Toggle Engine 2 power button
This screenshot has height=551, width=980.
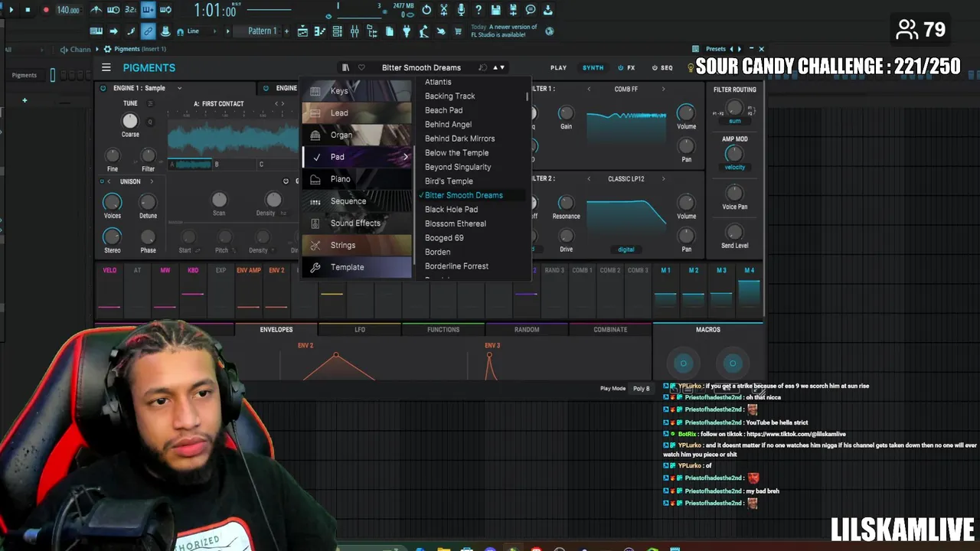(x=266, y=88)
